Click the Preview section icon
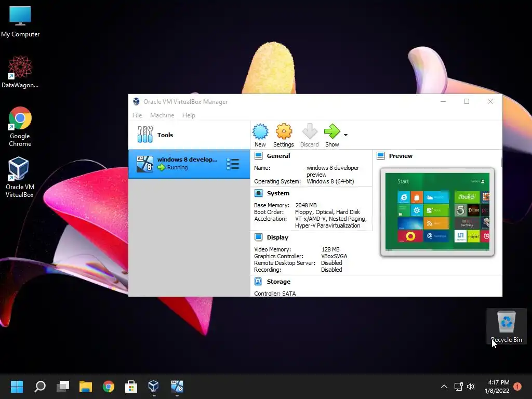This screenshot has height=399, width=532. [381, 156]
